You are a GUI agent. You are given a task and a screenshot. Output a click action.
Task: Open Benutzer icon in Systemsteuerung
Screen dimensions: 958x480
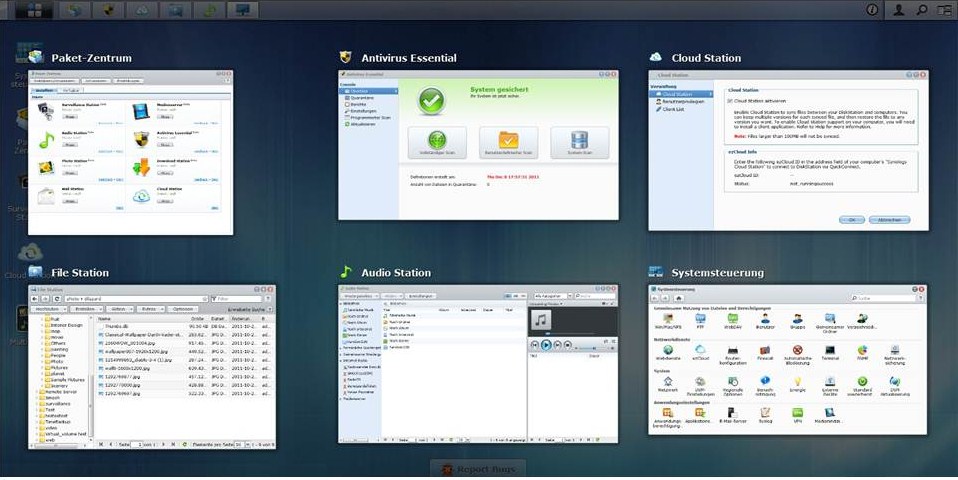point(765,321)
